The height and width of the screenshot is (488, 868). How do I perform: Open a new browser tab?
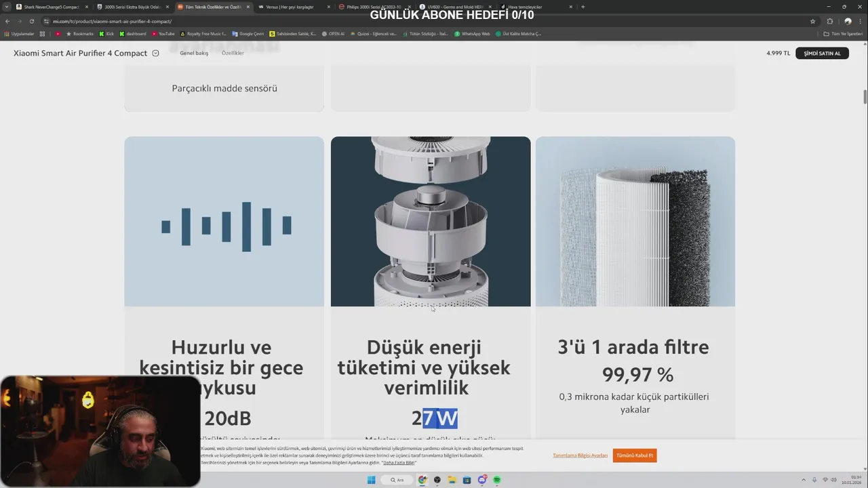tap(583, 7)
